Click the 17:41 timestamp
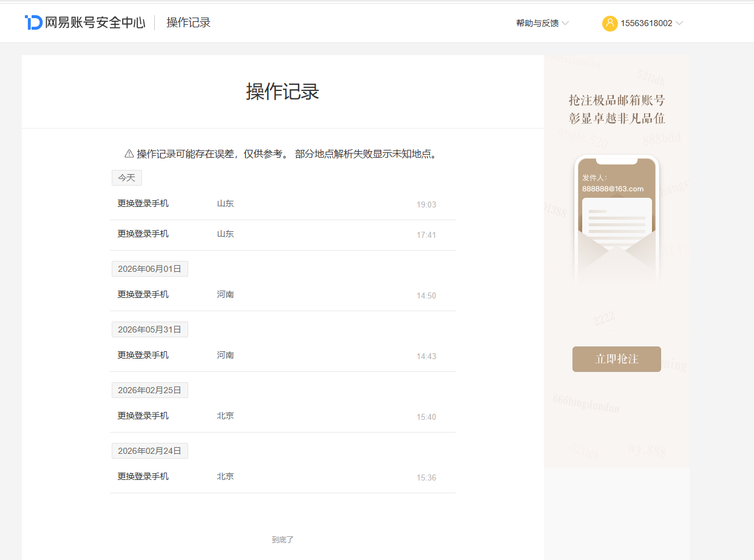754x560 pixels. pos(426,235)
